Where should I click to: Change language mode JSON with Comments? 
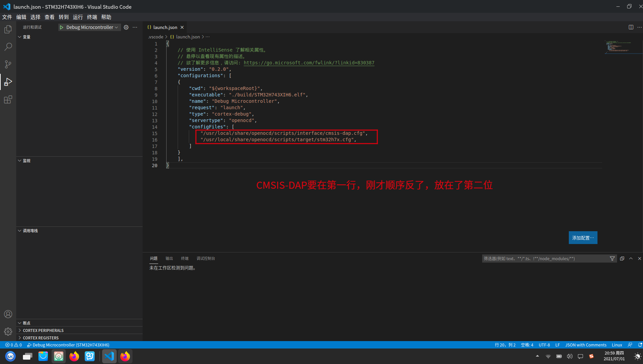(586, 345)
